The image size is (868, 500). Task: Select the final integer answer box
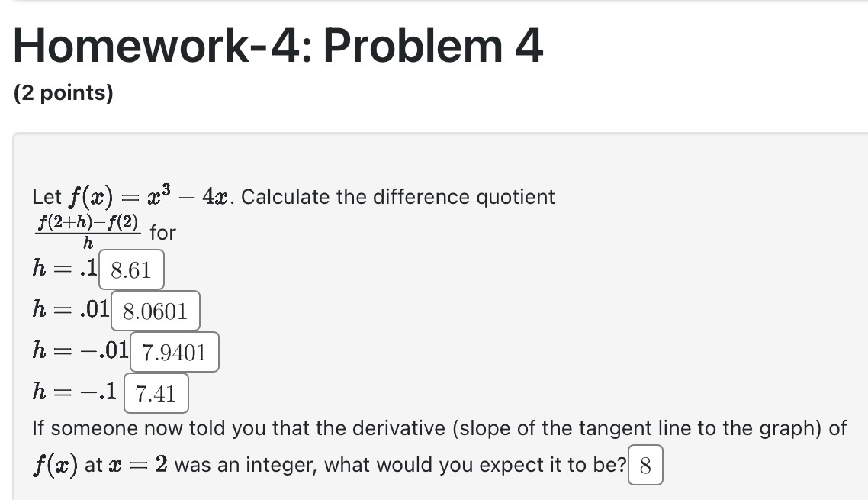pos(645,465)
